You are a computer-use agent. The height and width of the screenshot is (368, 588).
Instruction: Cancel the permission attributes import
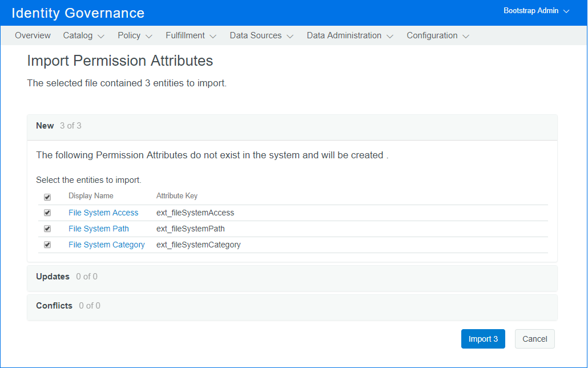pyautogui.click(x=534, y=339)
